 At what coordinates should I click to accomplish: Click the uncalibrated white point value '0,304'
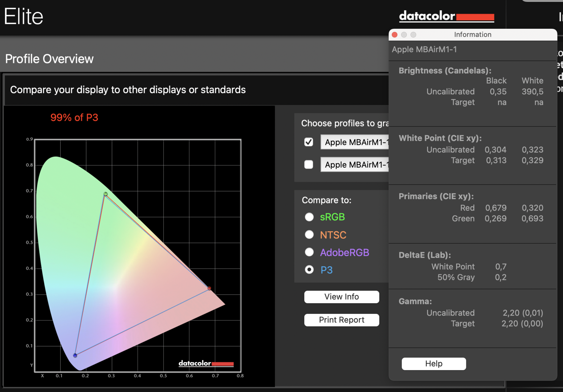coord(495,150)
